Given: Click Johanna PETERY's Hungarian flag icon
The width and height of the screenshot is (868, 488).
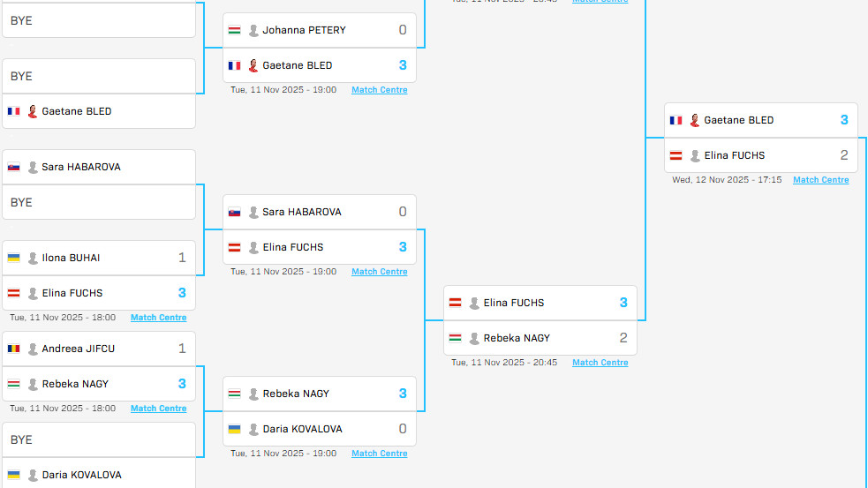Looking at the screenshot, I should 234,30.
